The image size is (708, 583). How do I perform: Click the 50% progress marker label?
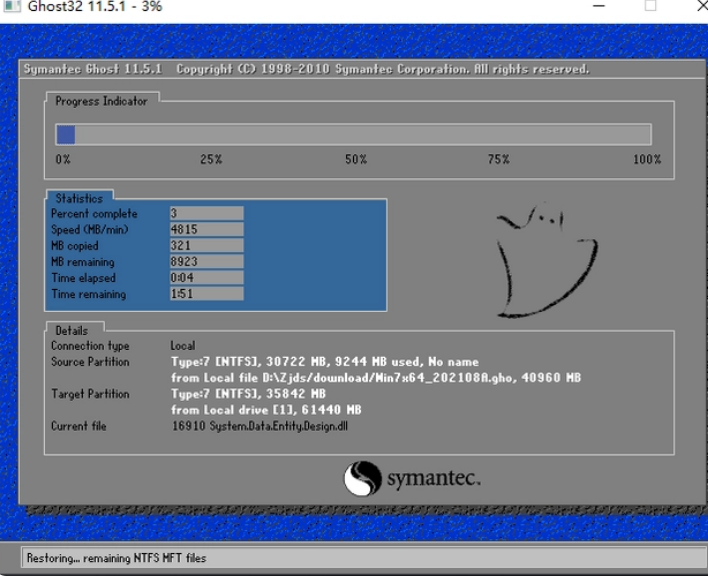[x=356, y=160]
